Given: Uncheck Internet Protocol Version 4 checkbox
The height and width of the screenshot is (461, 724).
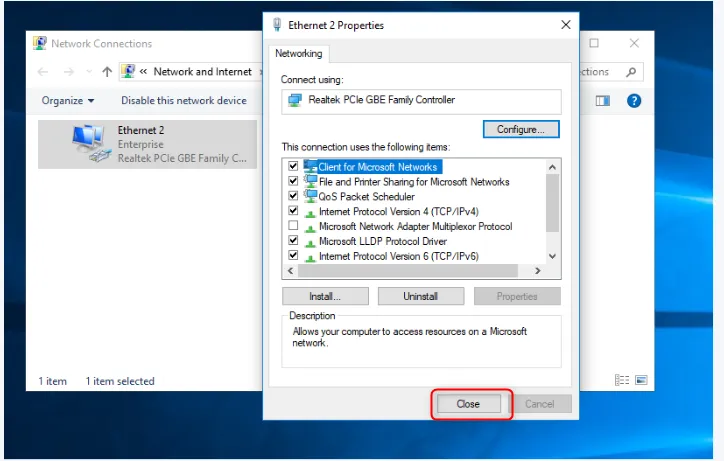Looking at the screenshot, I should point(293,211).
